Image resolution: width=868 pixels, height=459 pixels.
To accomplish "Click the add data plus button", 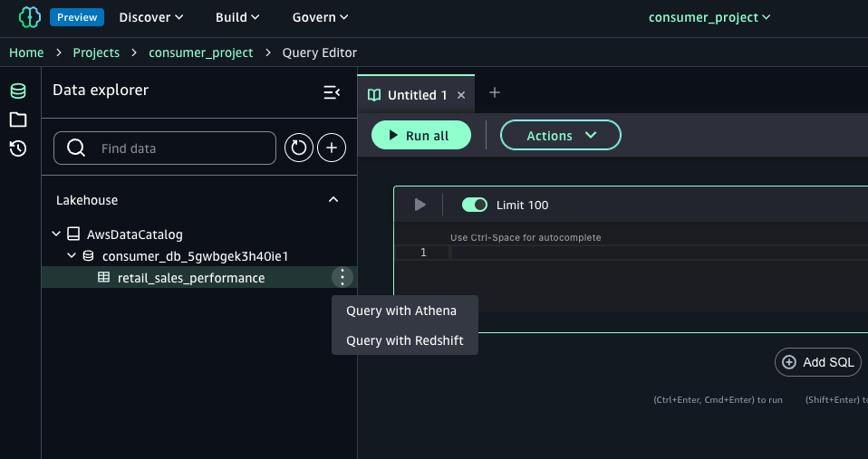I will (x=332, y=148).
